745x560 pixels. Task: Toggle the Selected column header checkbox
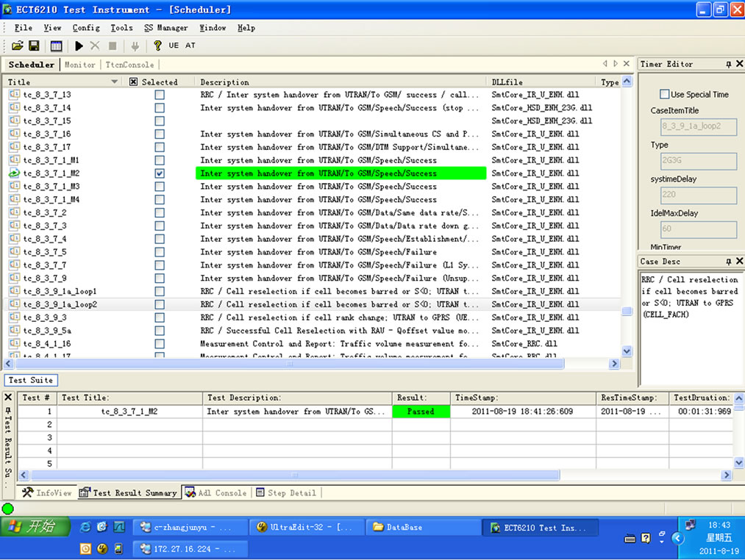pos(134,82)
